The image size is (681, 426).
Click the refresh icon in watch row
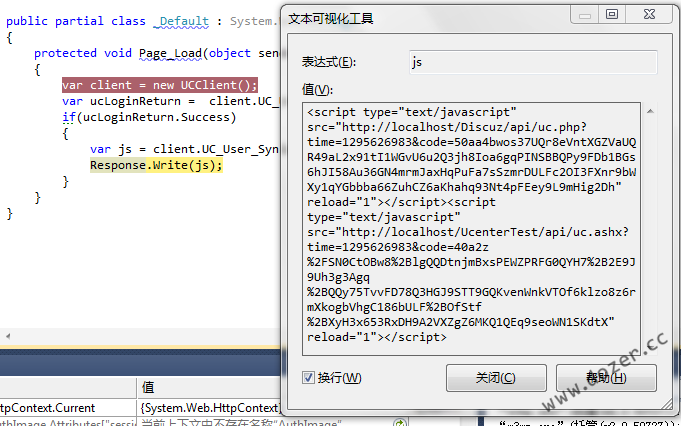coord(400,423)
